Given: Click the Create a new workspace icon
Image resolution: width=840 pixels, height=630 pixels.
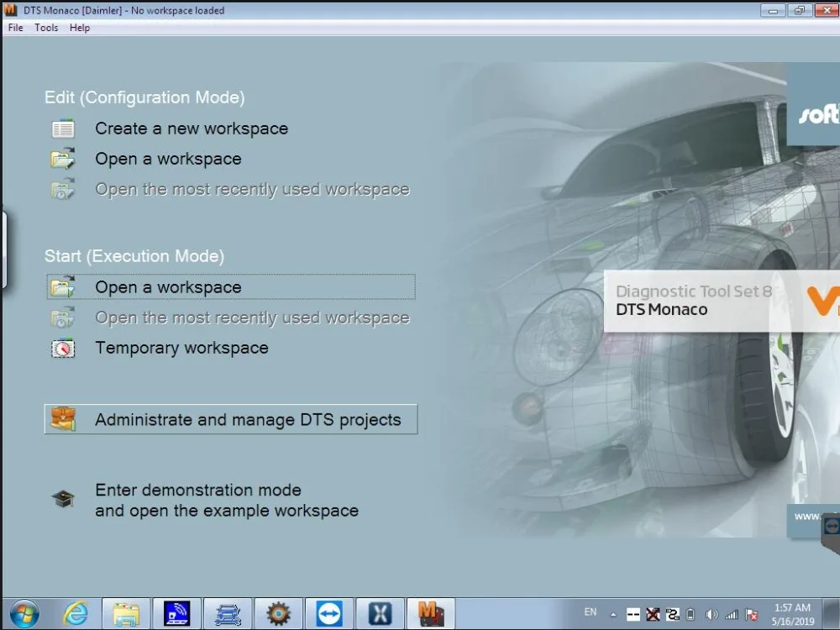Looking at the screenshot, I should tap(63, 129).
